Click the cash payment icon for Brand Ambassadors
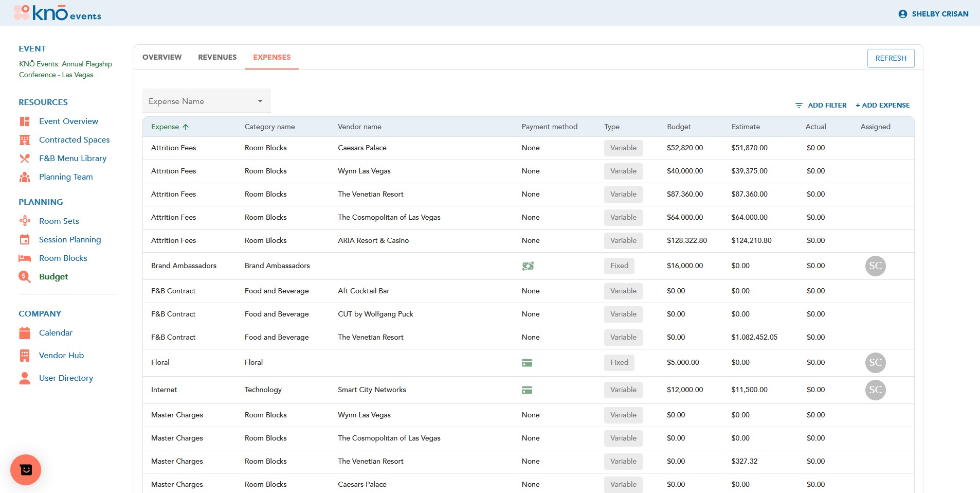 (528, 266)
